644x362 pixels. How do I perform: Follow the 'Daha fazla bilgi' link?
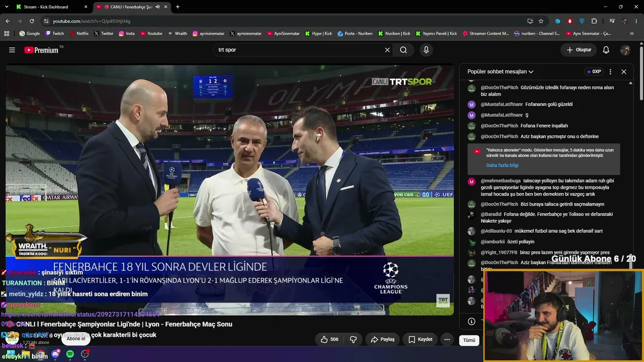coord(502,165)
